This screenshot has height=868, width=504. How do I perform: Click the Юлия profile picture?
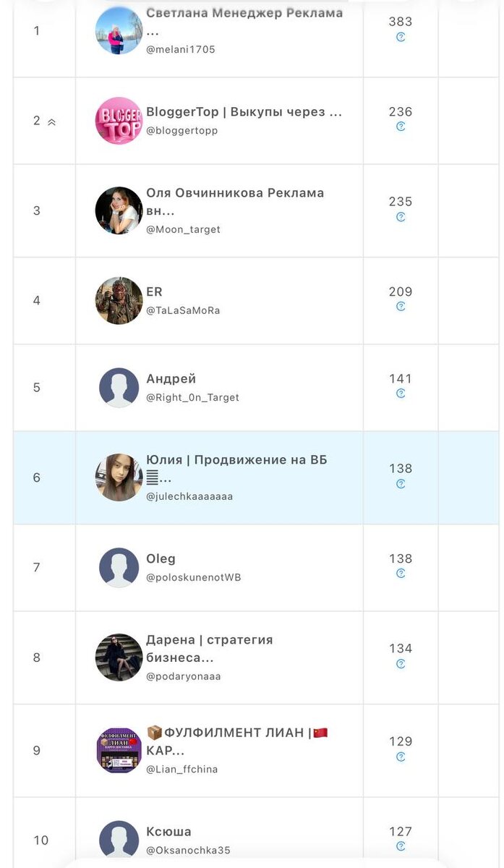(119, 477)
